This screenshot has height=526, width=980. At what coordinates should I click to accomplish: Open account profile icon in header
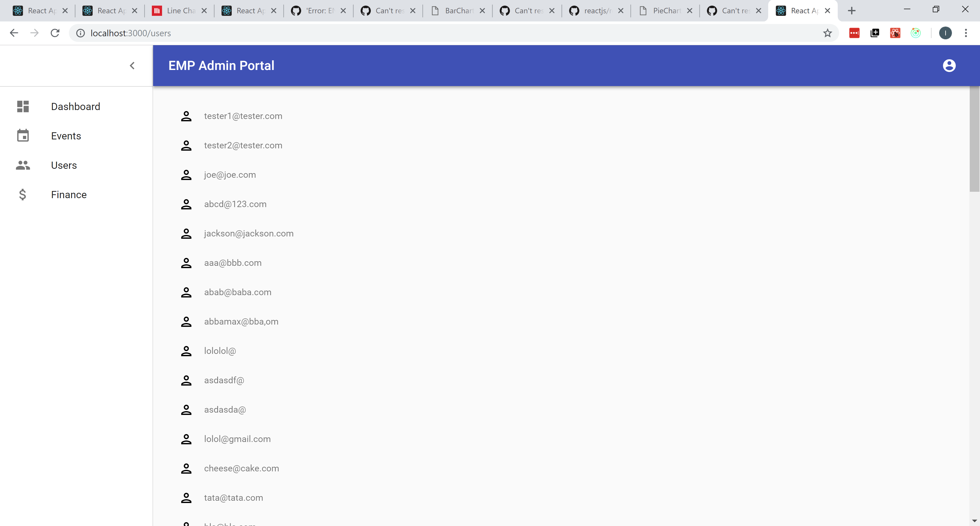click(949, 65)
